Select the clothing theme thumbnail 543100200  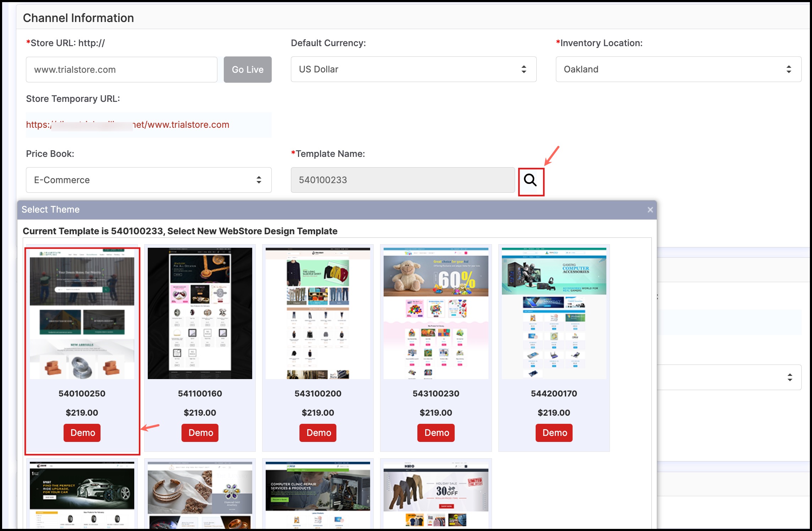318,313
